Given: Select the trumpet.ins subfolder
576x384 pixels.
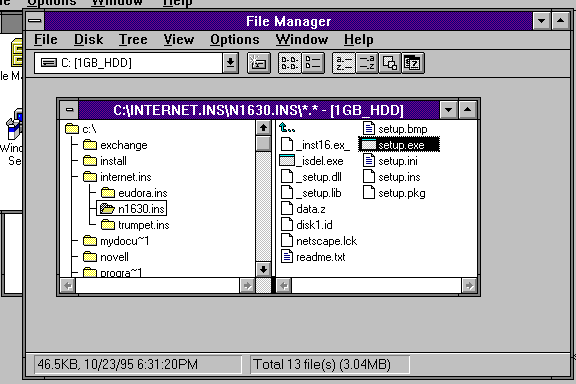Looking at the screenshot, I should [x=135, y=225].
